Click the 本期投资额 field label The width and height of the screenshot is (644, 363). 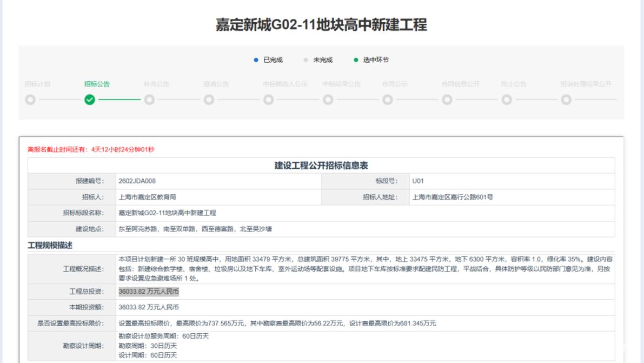87,307
